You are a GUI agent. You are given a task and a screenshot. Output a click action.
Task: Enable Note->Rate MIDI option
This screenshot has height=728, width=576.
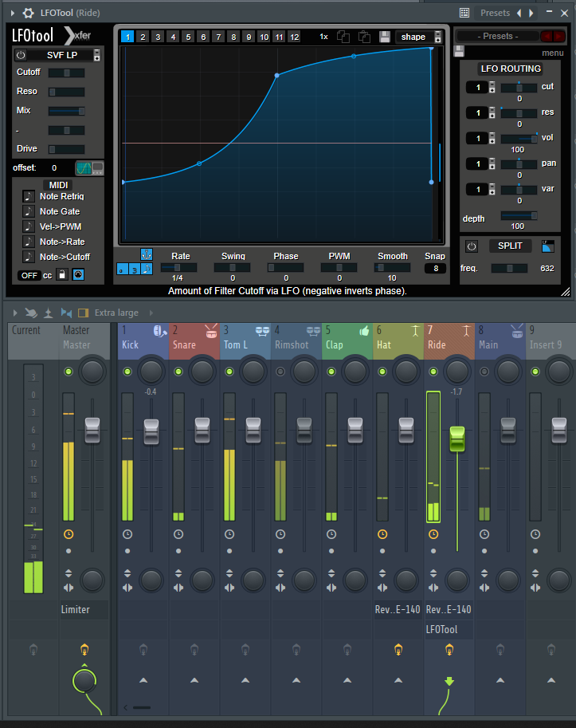(29, 242)
